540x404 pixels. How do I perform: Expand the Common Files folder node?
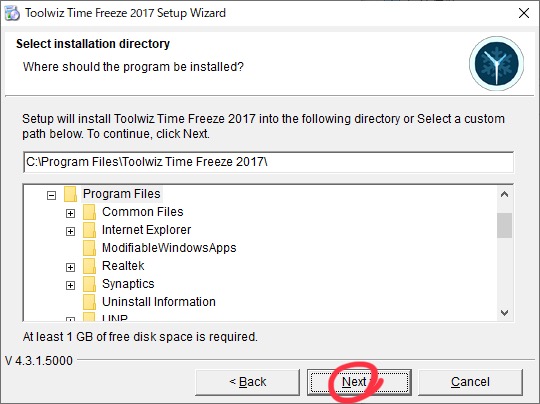point(70,214)
